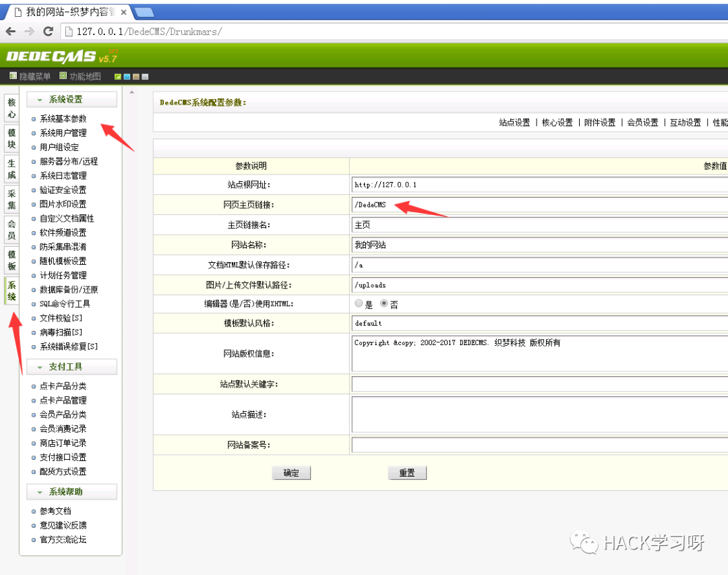Switch to 会员设置 settings section
Screen dimensions: 728x575
click(642, 123)
